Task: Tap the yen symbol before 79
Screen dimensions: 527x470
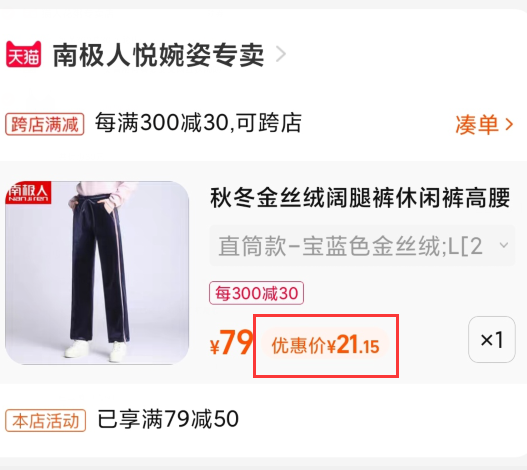Action: tap(215, 347)
